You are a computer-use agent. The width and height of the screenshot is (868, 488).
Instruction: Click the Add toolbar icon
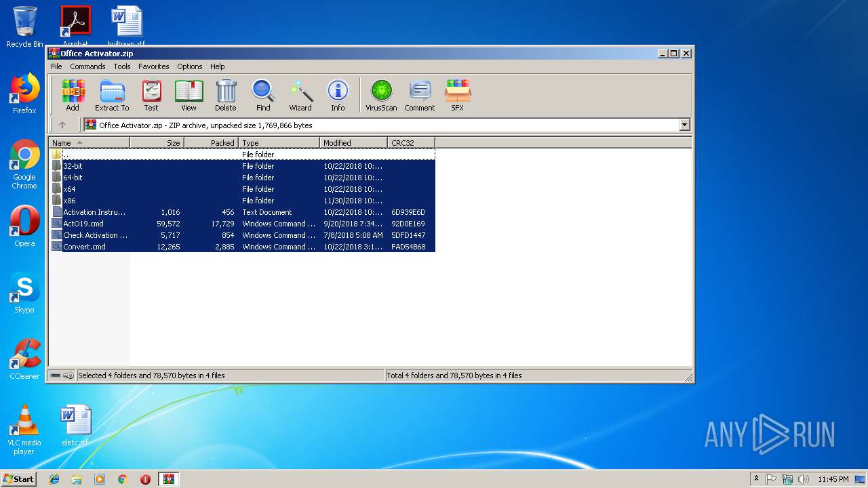click(73, 95)
